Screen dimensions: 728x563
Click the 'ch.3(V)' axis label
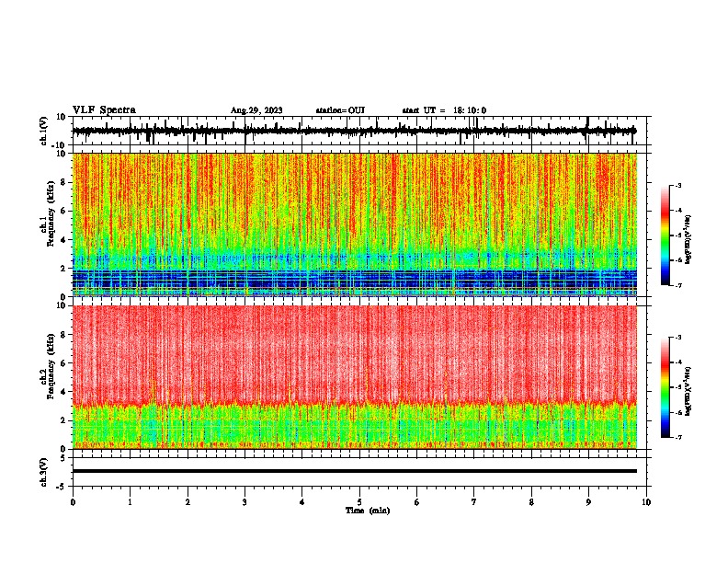pyautogui.click(x=44, y=472)
